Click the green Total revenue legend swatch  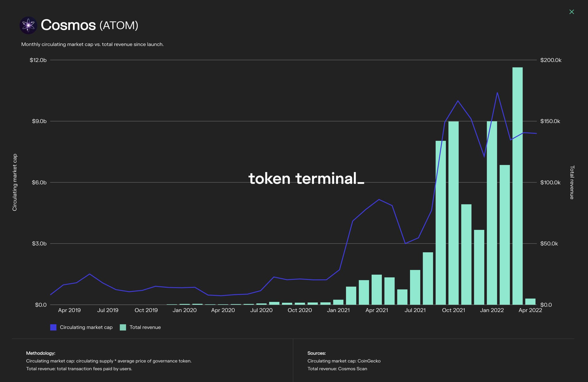point(123,327)
